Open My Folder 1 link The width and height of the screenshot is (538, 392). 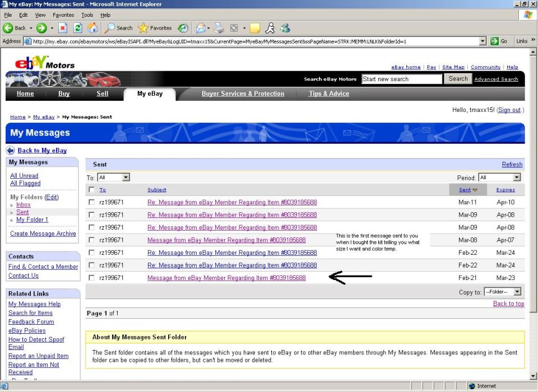pos(33,220)
